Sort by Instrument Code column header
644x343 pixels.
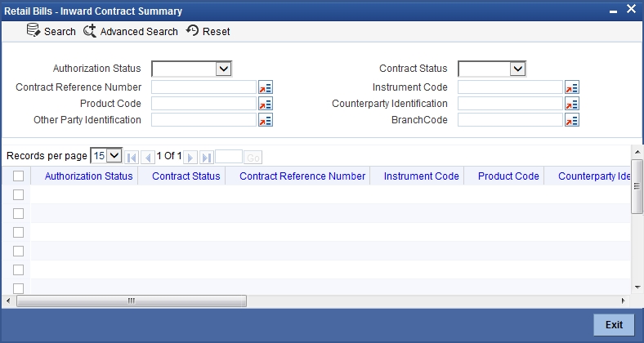click(x=422, y=176)
